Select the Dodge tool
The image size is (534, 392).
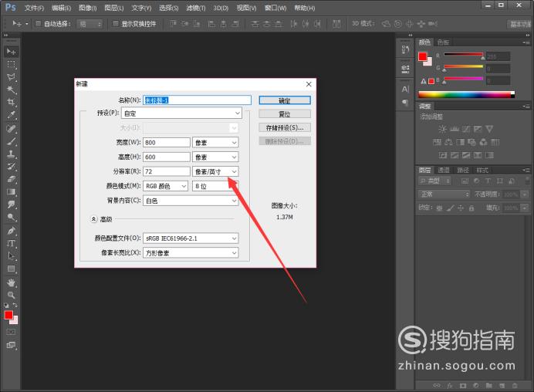pos(11,218)
